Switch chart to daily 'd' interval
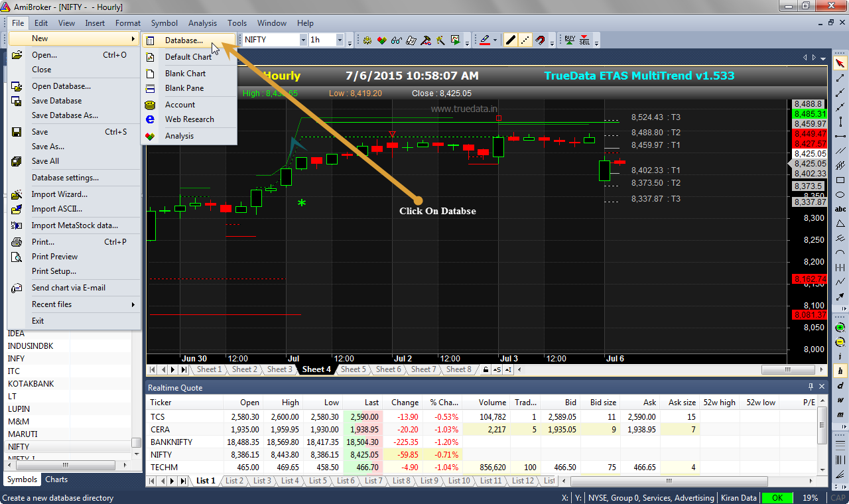The image size is (849, 504). (x=840, y=386)
